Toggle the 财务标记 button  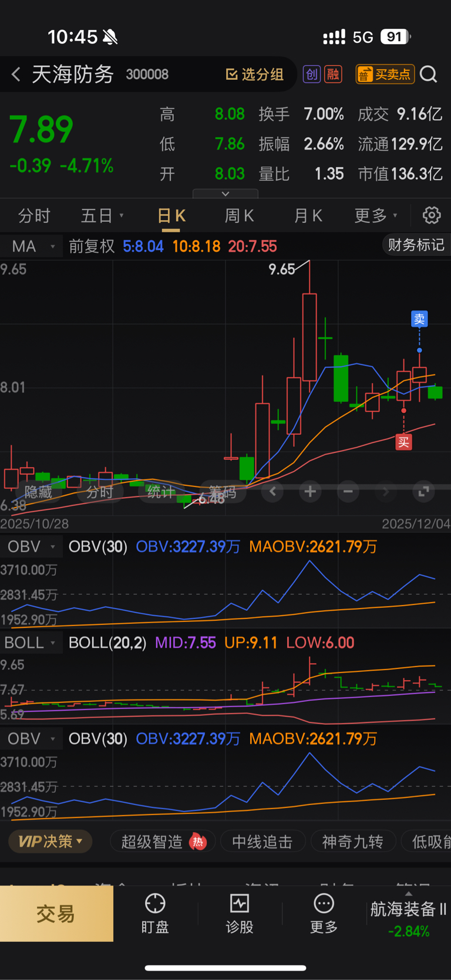(416, 245)
